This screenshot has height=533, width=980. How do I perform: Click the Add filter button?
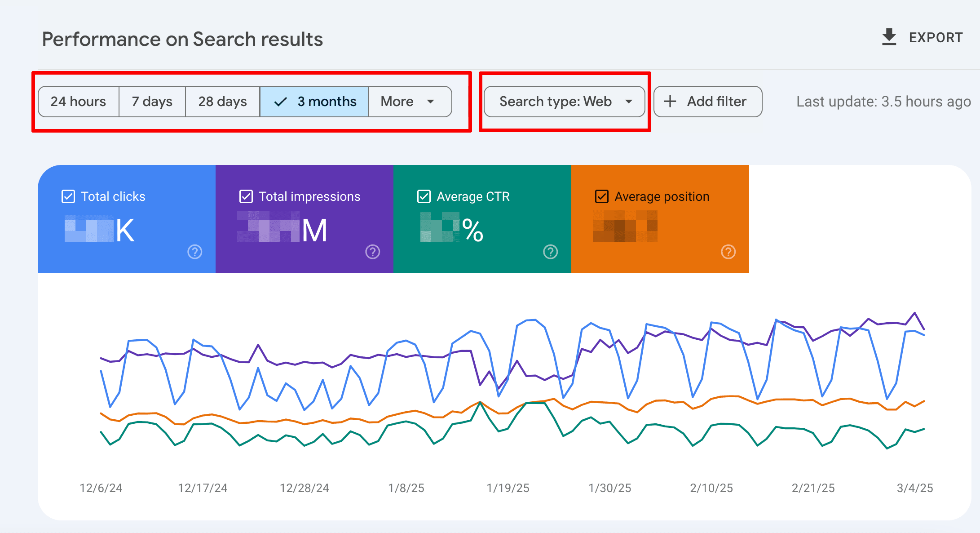(x=708, y=102)
